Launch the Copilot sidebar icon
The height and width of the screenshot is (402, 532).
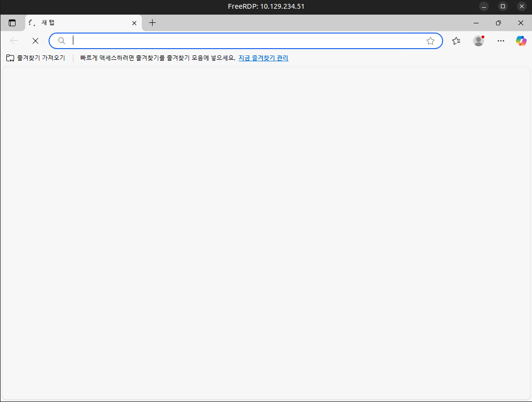[521, 41]
